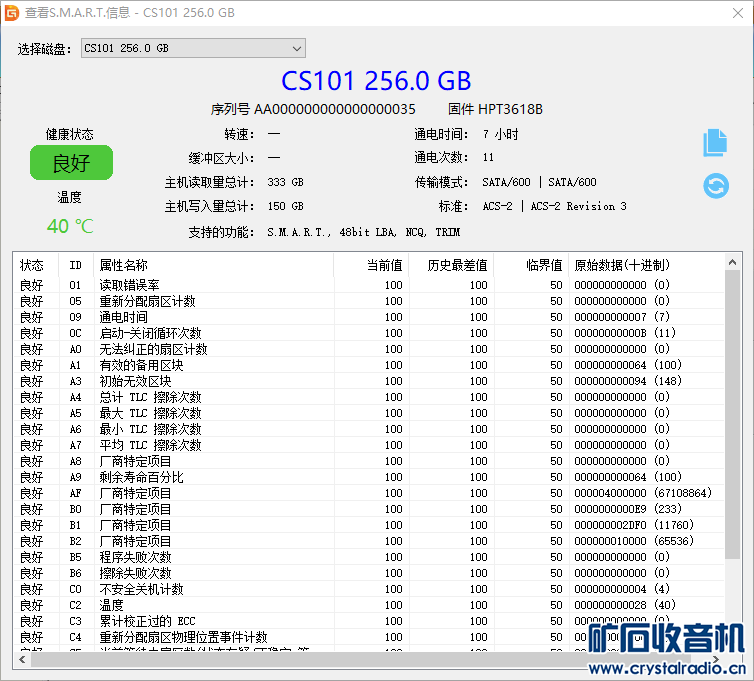
Task: Select the 程序失败次数 row
Action: [x=368, y=557]
